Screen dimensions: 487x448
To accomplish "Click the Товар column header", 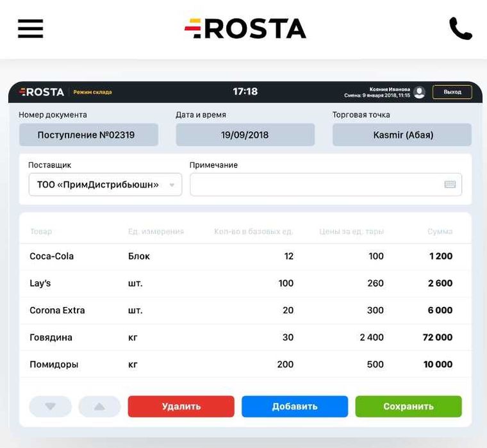I will [41, 231].
